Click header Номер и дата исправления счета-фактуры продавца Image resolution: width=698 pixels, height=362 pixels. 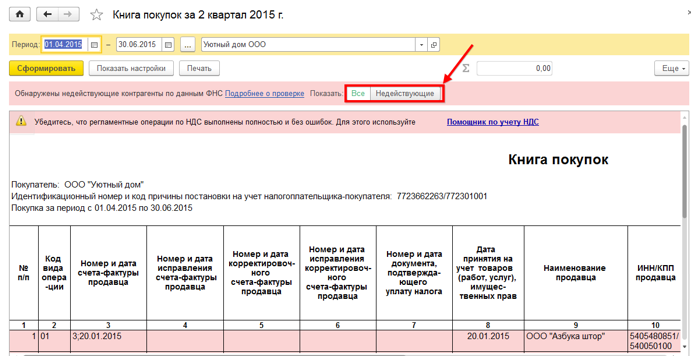point(185,273)
